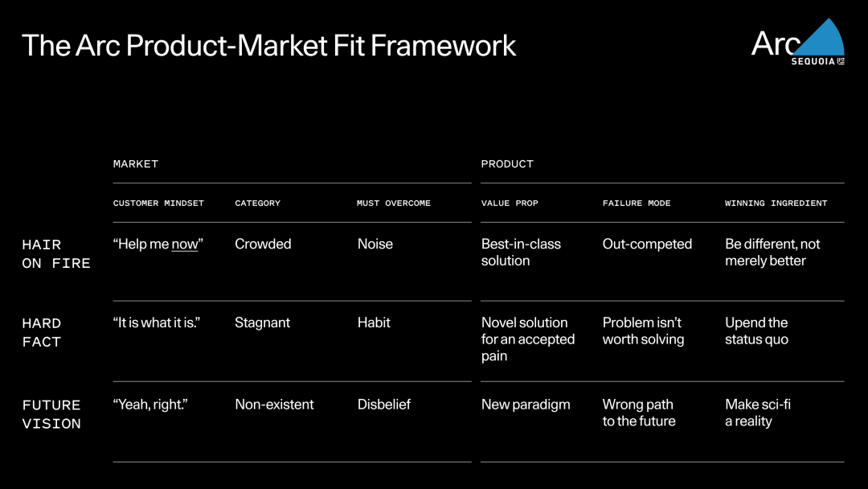The width and height of the screenshot is (868, 489).
Task: Select the CUSTOMER MINDSET column header
Action: pos(158,203)
